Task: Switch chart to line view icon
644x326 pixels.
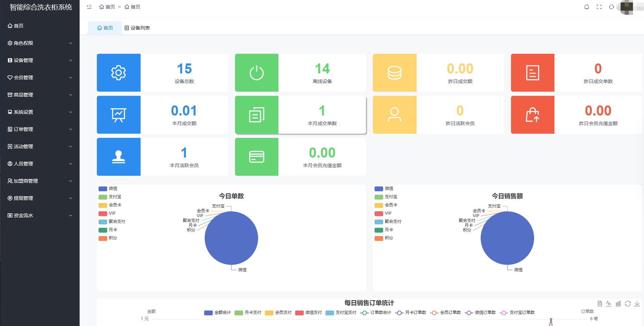Action: pos(609,304)
